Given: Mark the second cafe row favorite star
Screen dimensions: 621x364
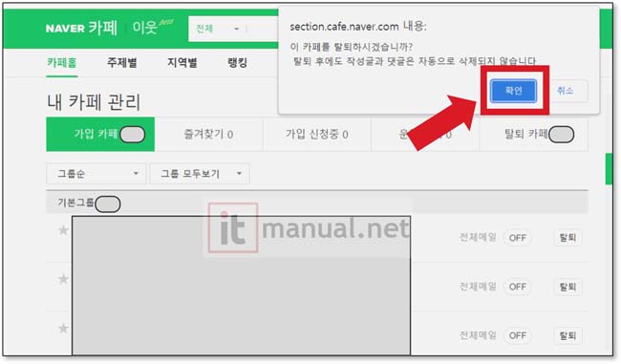Looking at the screenshot, I should (x=63, y=279).
